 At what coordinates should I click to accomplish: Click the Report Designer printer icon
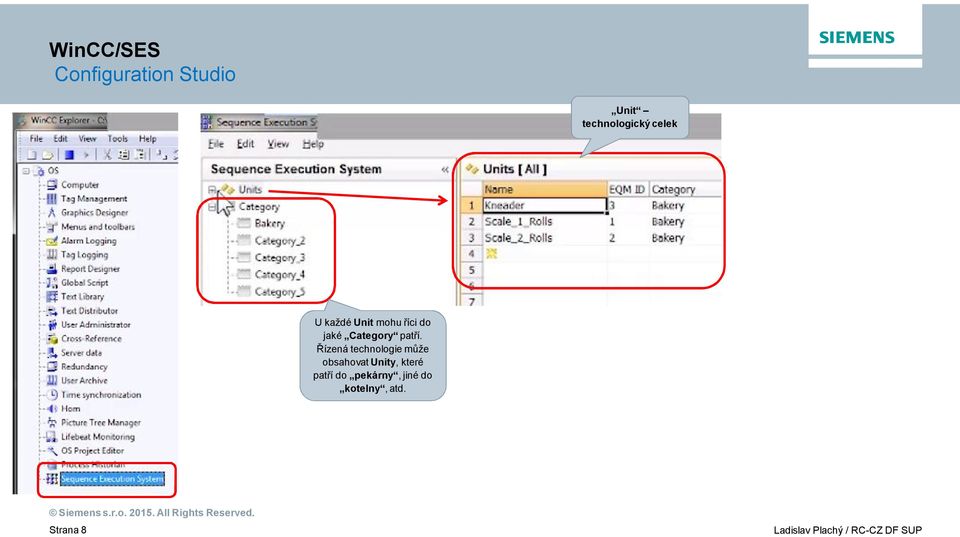[x=52, y=268]
